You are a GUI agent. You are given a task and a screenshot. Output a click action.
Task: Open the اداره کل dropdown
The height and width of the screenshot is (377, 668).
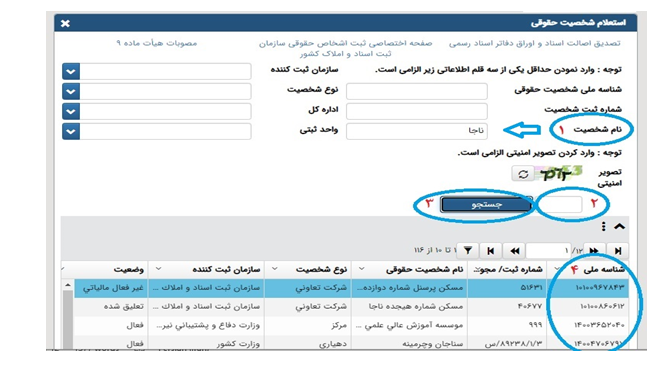pos(71,112)
